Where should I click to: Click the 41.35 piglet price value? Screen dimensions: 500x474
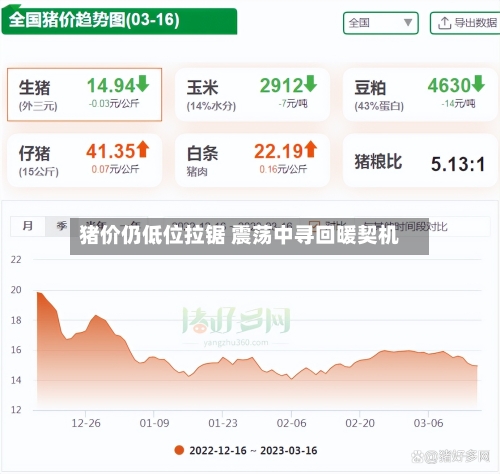pos(111,151)
